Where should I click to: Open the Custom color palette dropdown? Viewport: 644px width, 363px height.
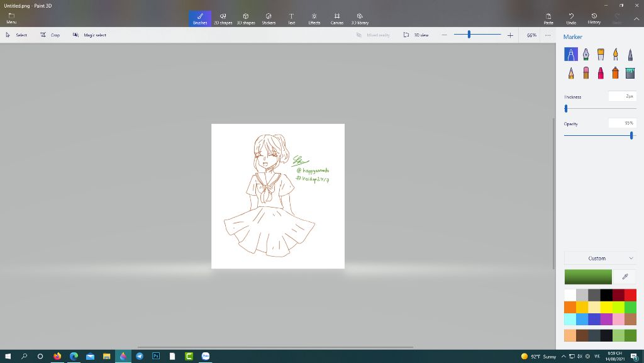[x=600, y=258]
